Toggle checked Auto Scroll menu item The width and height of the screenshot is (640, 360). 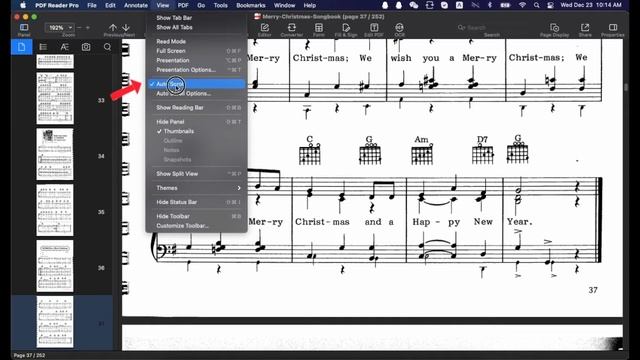pyautogui.click(x=196, y=84)
